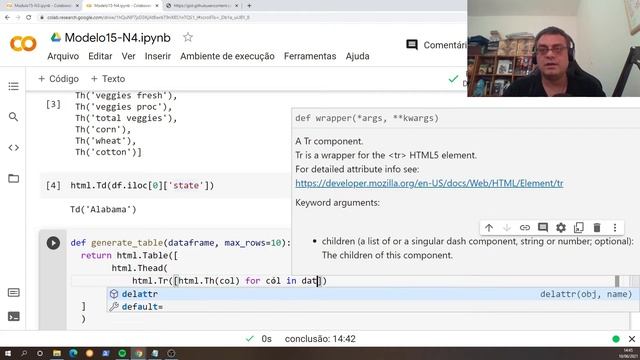Click the 'def generate_table' code line

(x=180, y=243)
